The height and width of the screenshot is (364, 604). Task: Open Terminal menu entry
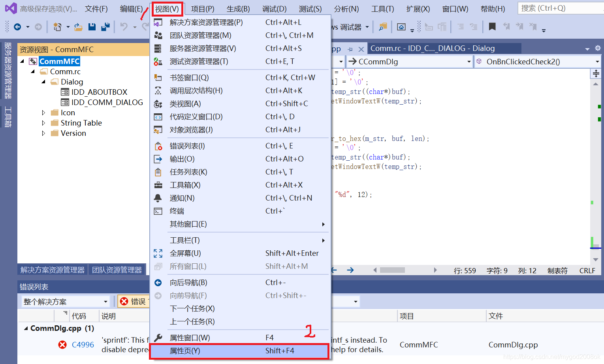point(240,211)
